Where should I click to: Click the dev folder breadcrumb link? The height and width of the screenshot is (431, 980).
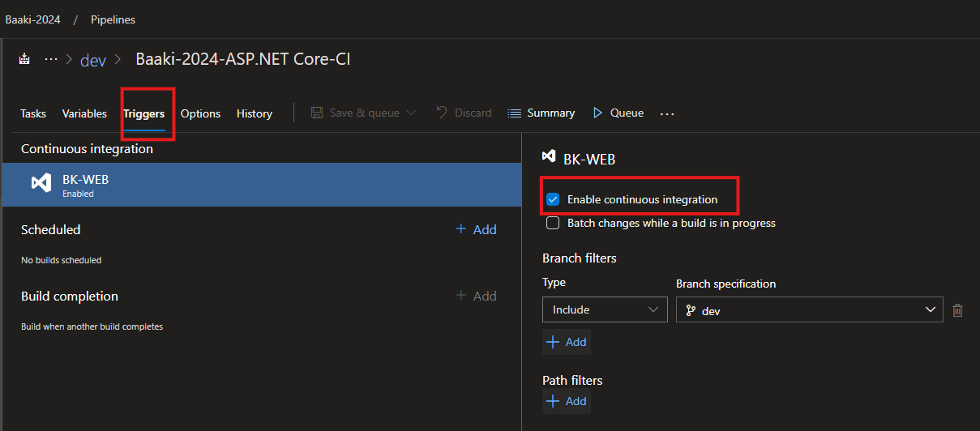[93, 60]
